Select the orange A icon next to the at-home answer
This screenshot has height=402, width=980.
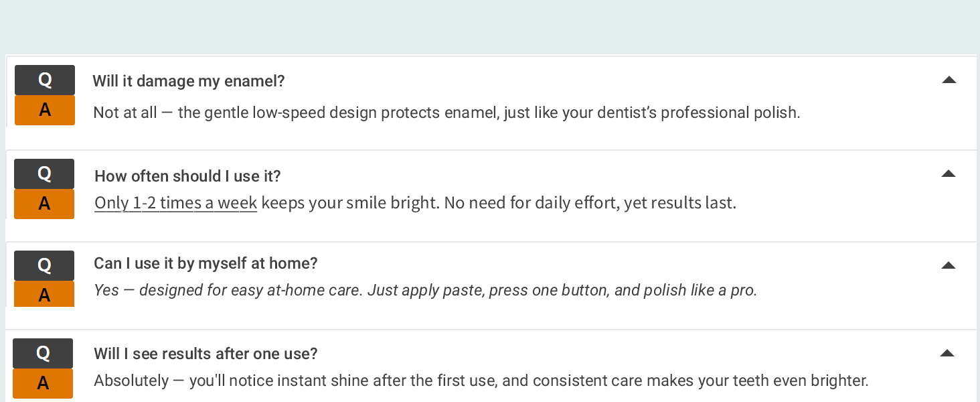click(44, 293)
